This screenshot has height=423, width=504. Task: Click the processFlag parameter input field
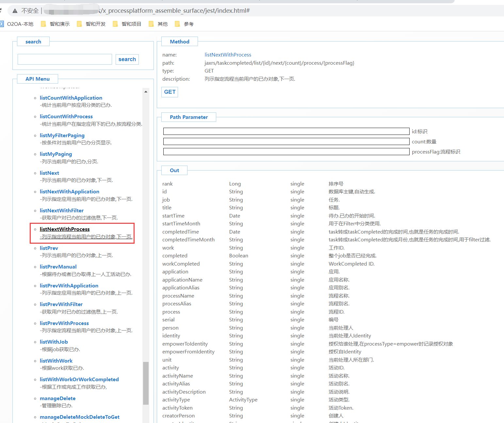[286, 152]
